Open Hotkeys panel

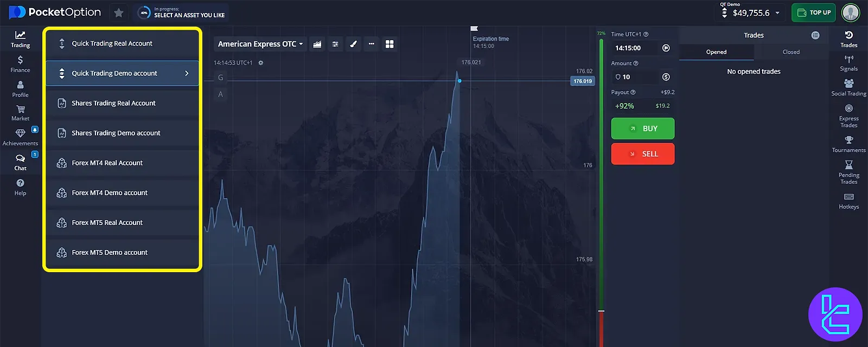click(849, 201)
